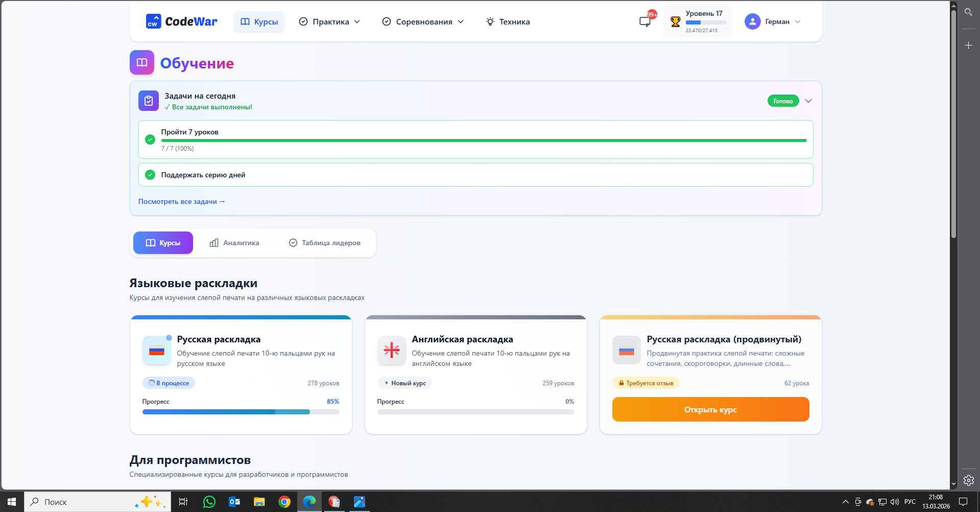Click the checkmark for 'Поддержать серию дней'

(150, 175)
